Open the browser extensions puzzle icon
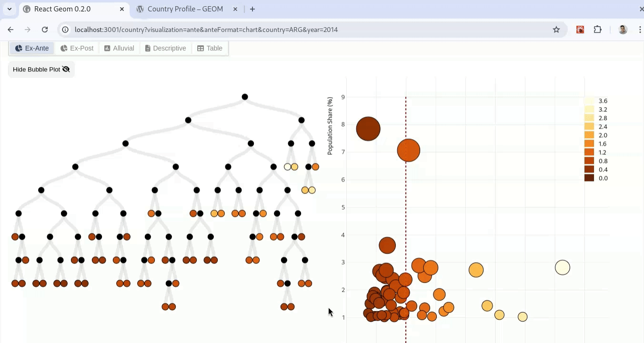This screenshot has width=644, height=343. 598,30
